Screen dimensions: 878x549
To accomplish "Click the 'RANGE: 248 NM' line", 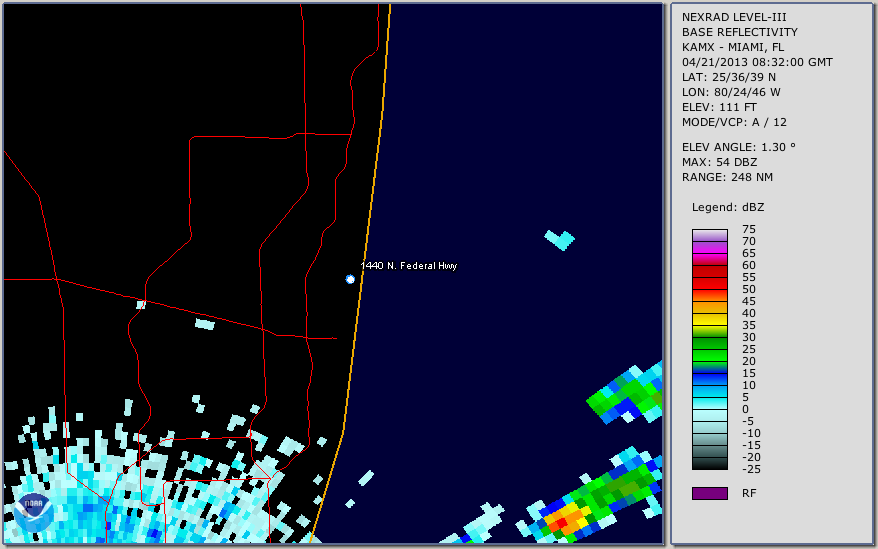I will pos(727,178).
